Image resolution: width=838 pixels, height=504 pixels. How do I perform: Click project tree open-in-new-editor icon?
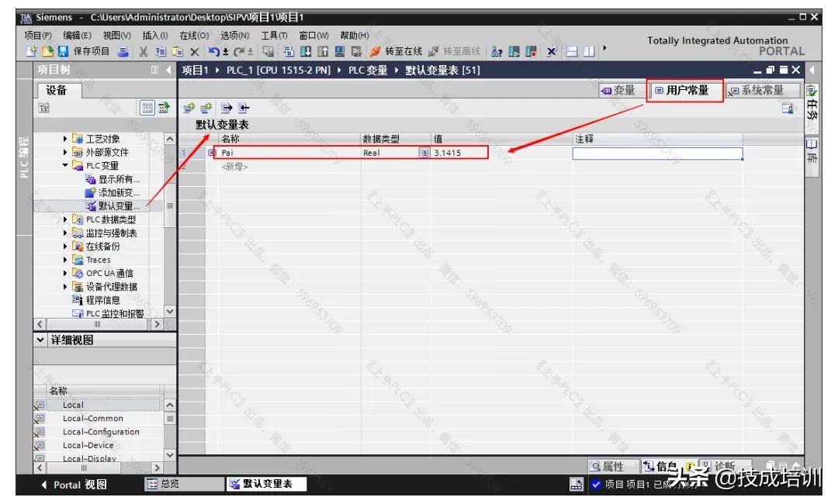(x=164, y=107)
